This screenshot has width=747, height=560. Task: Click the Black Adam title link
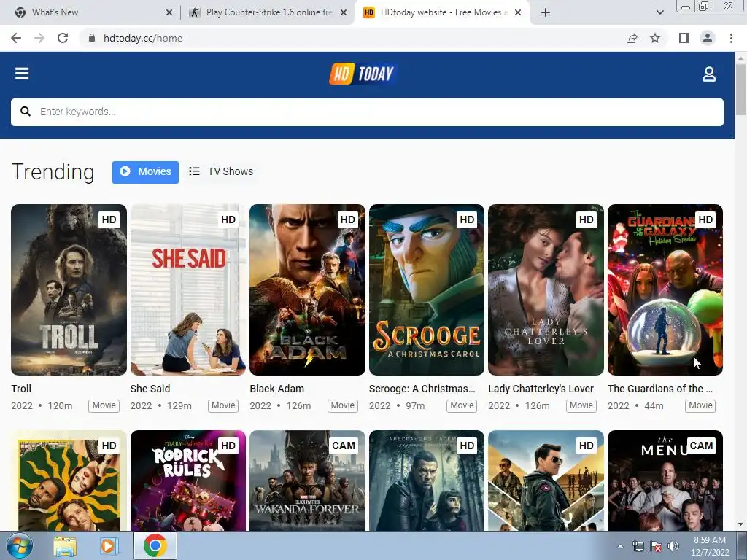tap(276, 389)
